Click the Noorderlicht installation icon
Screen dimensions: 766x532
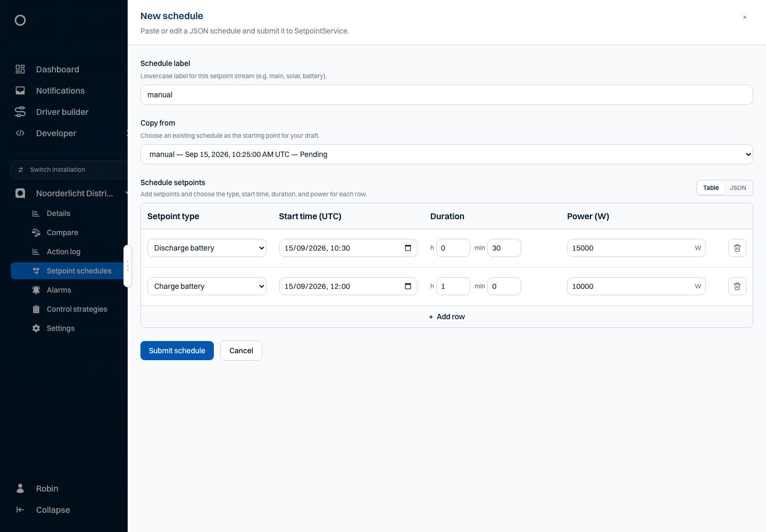coord(20,193)
